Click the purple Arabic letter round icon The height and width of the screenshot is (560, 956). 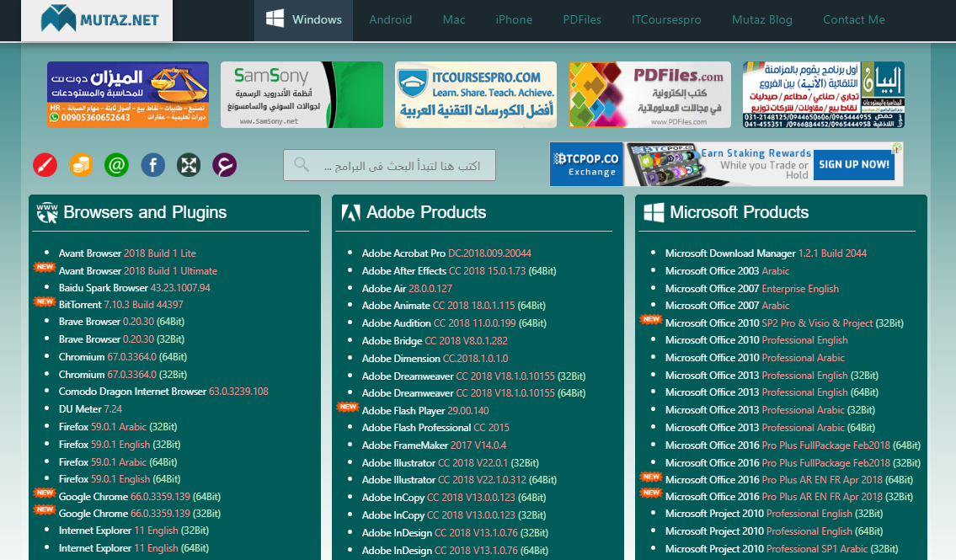(x=224, y=165)
